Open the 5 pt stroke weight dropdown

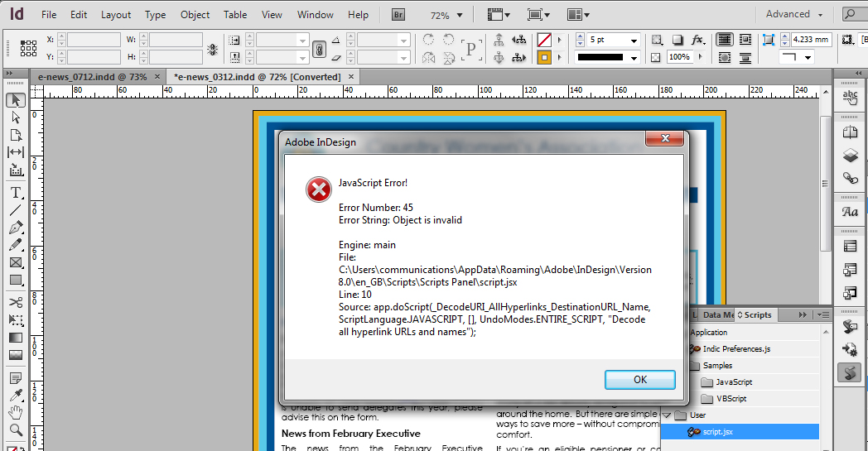pos(634,41)
